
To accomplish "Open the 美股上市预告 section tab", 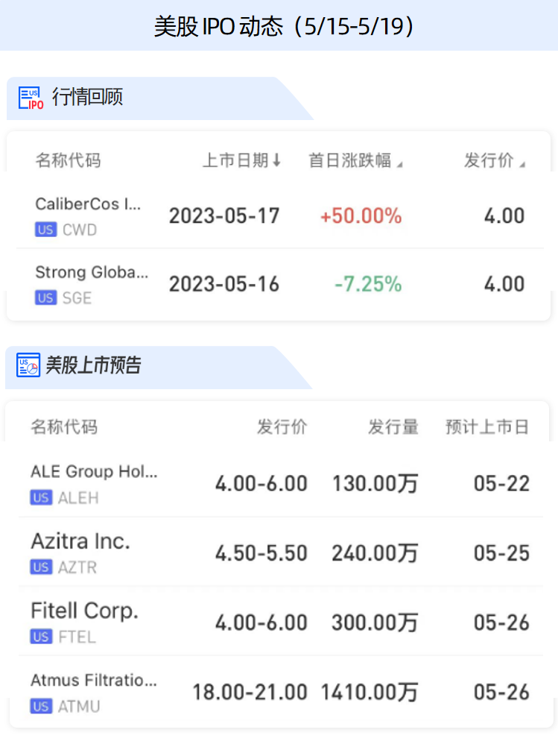I will 93,365.
